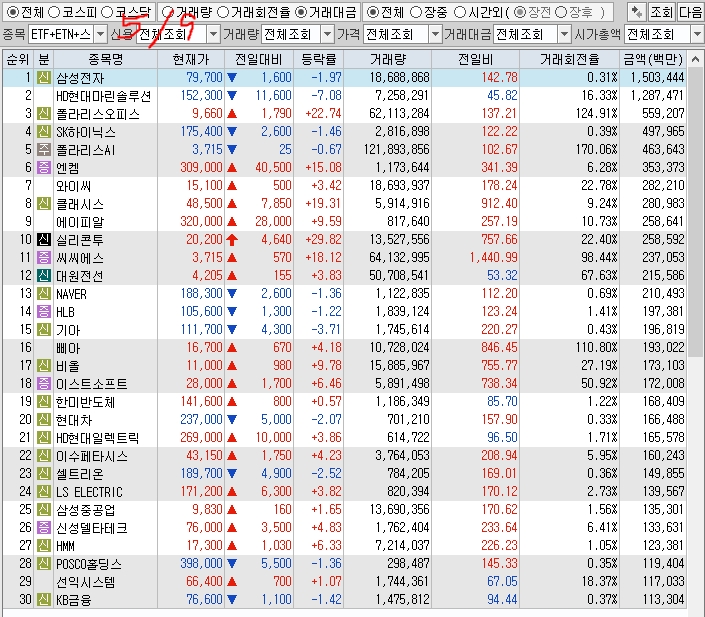Open the 신용 전체조회 dropdown

click(214, 34)
